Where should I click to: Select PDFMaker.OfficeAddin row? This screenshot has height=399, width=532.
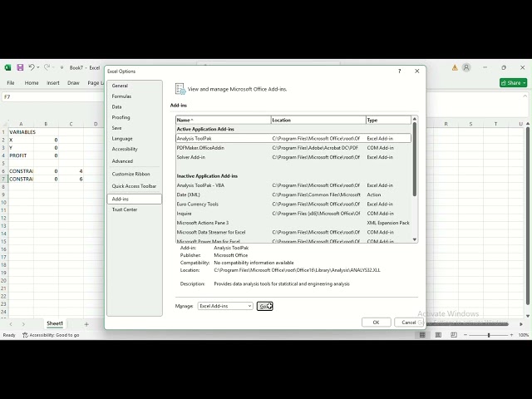tap(293, 148)
